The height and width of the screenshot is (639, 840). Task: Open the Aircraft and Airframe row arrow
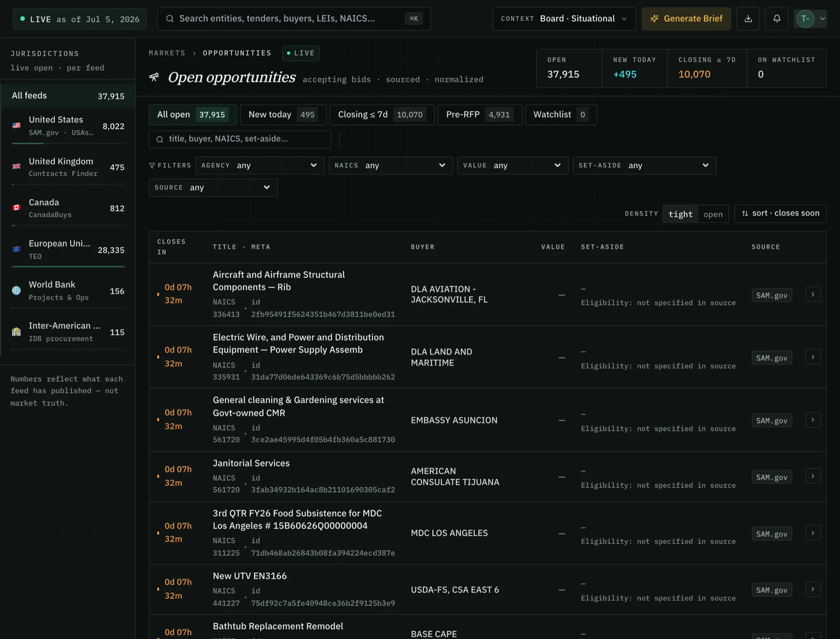[x=813, y=295]
